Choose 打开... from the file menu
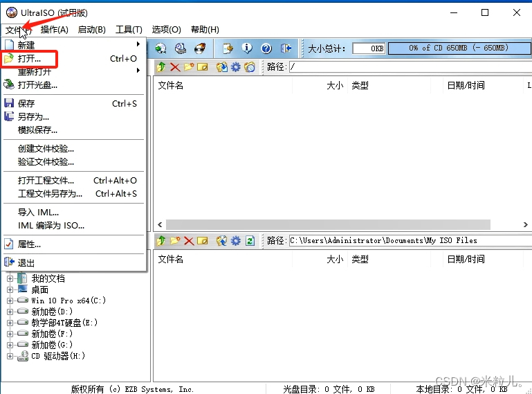Viewport: 532px width, 394px height. coord(74,59)
